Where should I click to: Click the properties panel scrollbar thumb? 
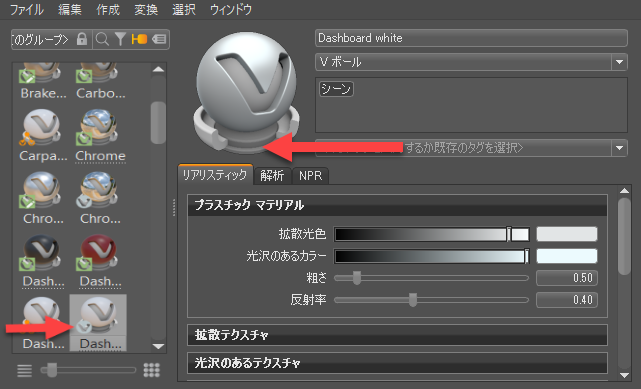point(624,237)
